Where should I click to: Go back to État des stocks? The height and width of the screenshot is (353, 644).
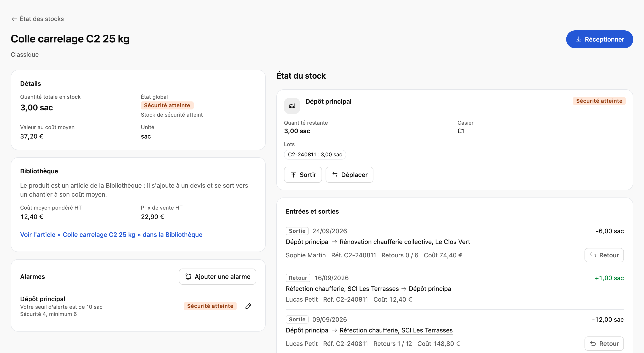tap(38, 19)
